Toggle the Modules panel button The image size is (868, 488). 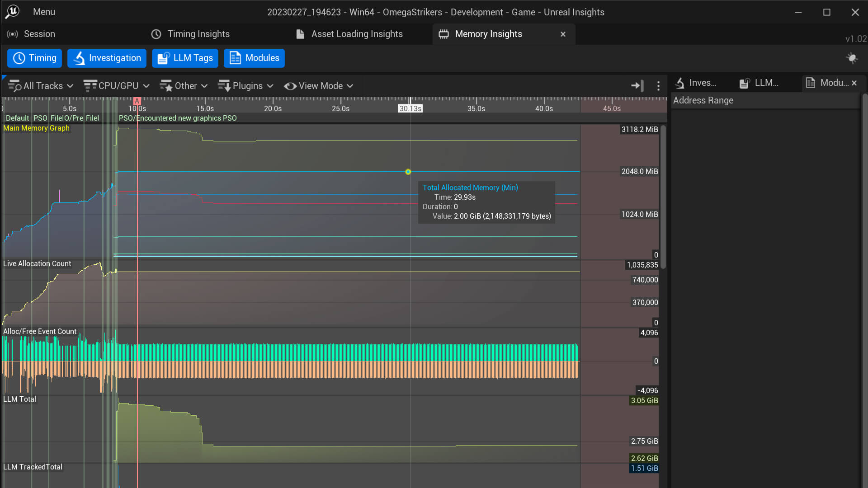pos(254,58)
